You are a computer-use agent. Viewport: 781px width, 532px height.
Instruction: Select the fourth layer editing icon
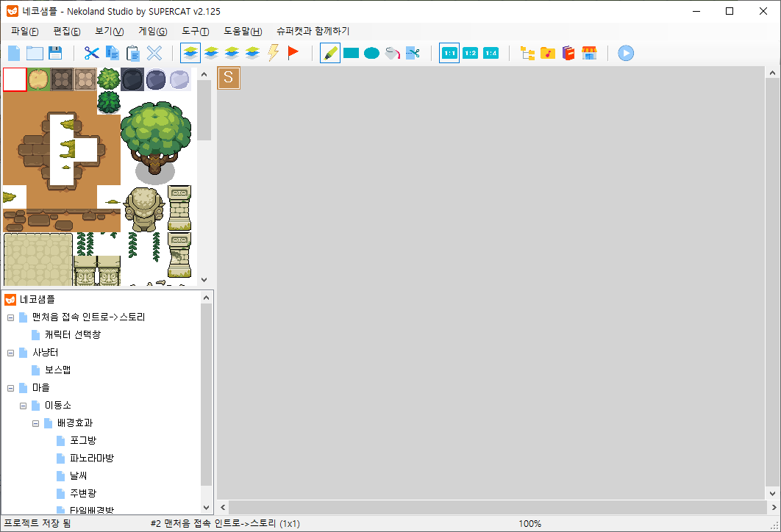click(252, 53)
